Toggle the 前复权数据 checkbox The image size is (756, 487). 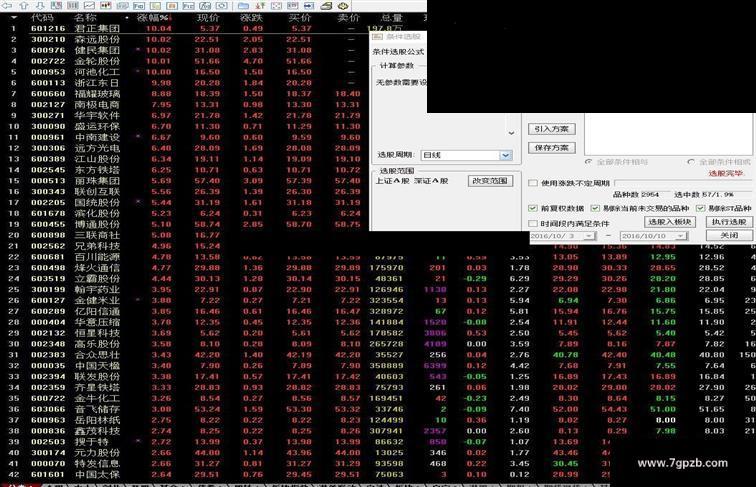533,208
